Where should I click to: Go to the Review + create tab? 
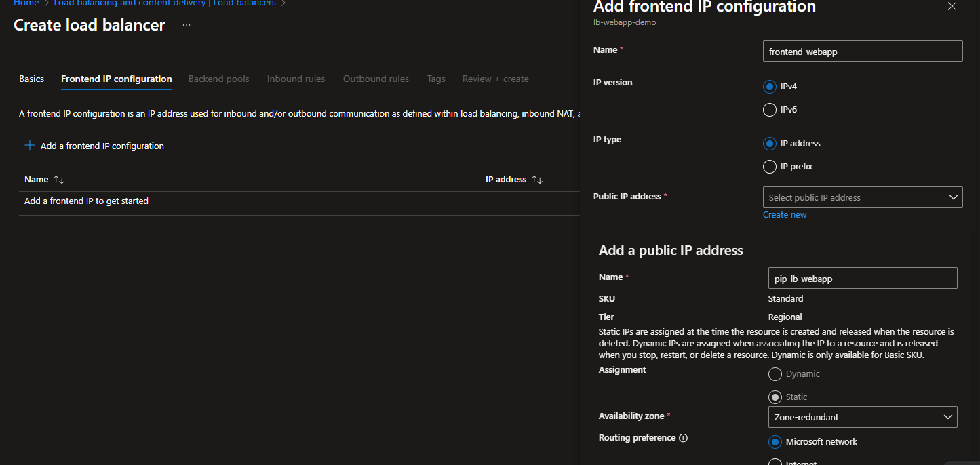[495, 79]
